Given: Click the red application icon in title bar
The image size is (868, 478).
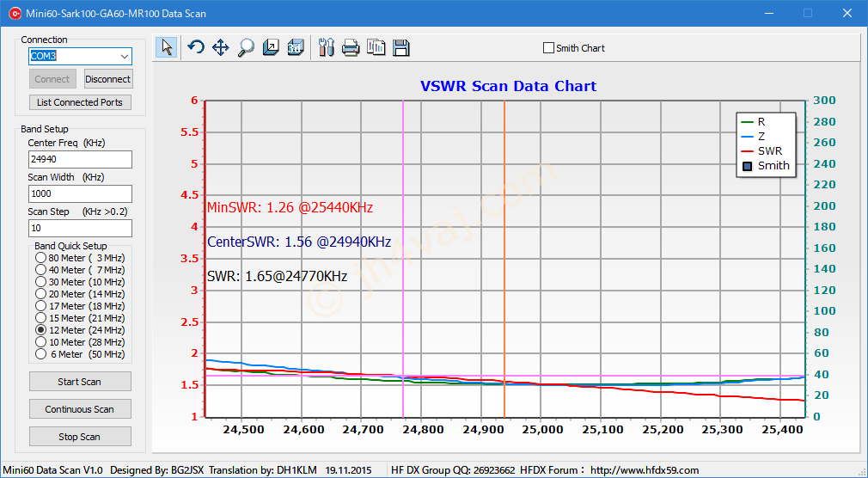Looking at the screenshot, I should coord(15,13).
